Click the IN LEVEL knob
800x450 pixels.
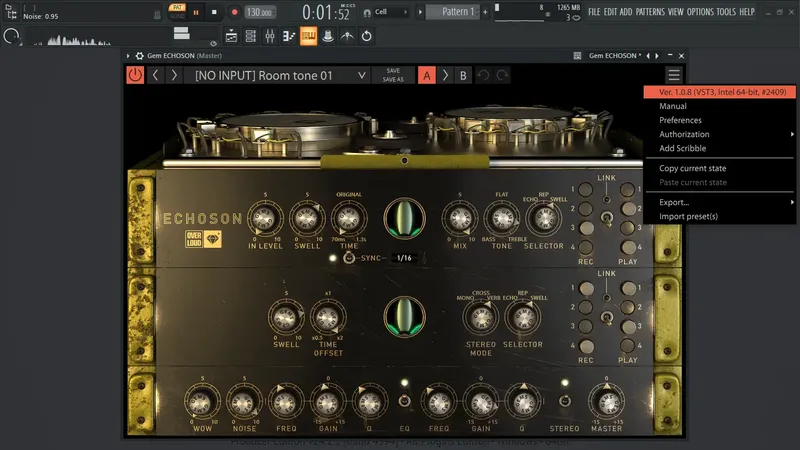[x=265, y=218]
